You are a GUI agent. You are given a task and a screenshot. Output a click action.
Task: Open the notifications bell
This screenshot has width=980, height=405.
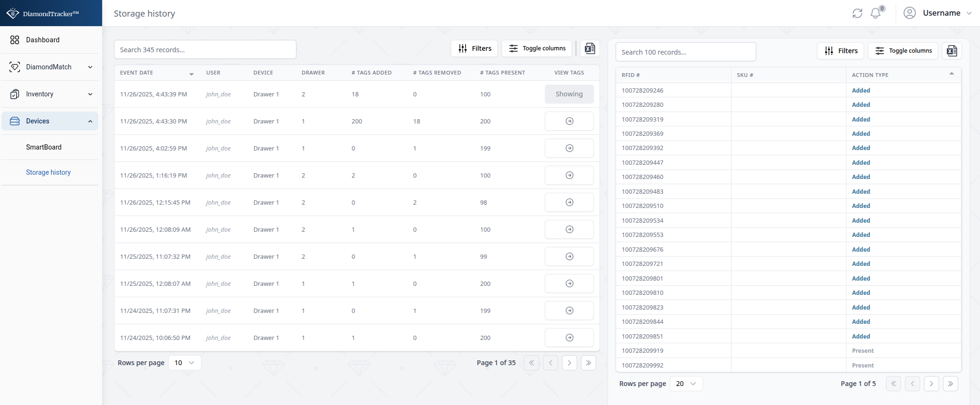pos(875,13)
